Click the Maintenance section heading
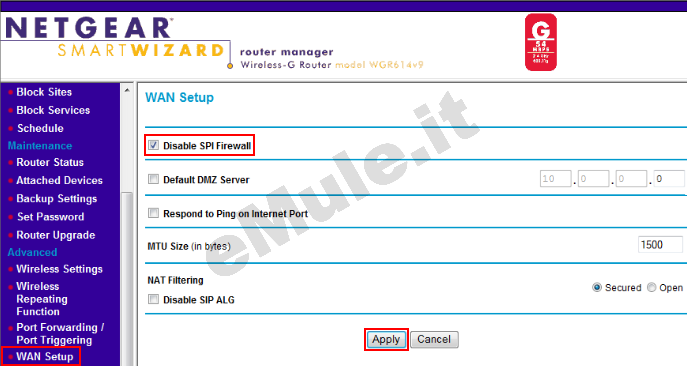The image size is (687, 366). [x=40, y=146]
